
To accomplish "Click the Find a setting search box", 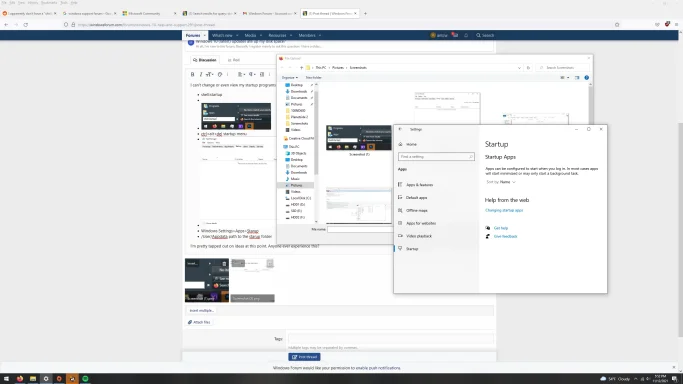I will [x=436, y=157].
